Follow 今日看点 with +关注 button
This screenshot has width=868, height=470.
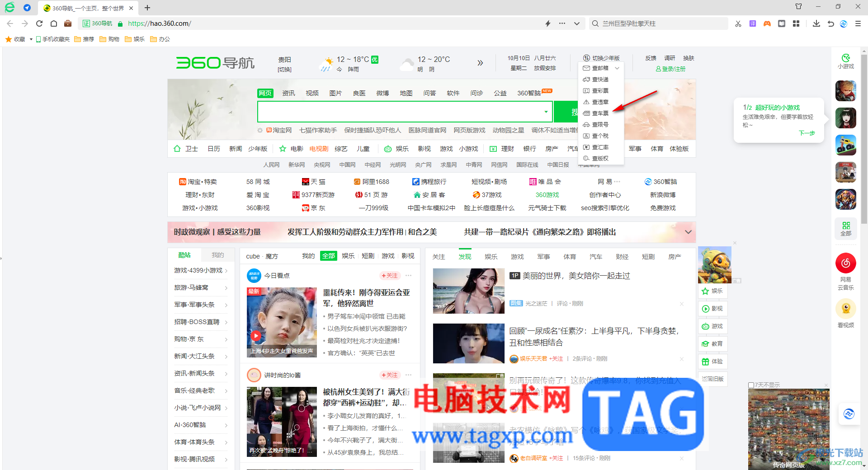[390, 276]
